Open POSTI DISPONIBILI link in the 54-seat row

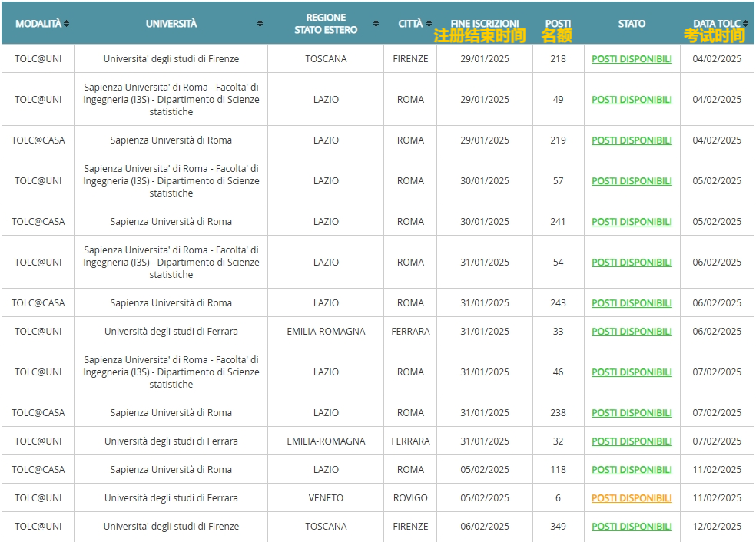632,263
